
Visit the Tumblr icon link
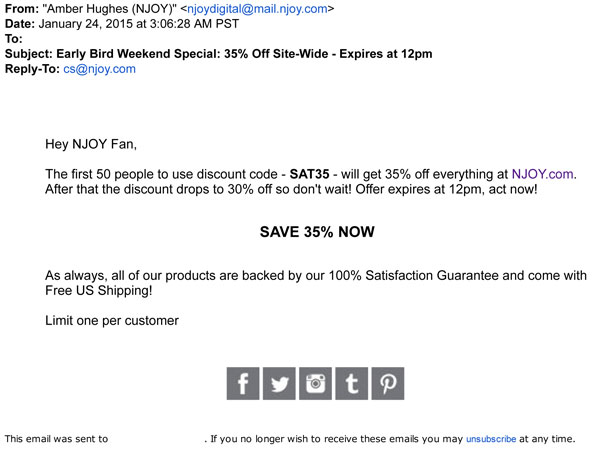click(351, 383)
